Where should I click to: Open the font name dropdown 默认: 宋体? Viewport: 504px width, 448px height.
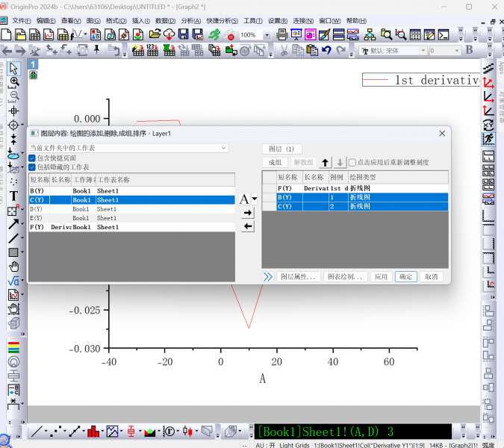423,51
